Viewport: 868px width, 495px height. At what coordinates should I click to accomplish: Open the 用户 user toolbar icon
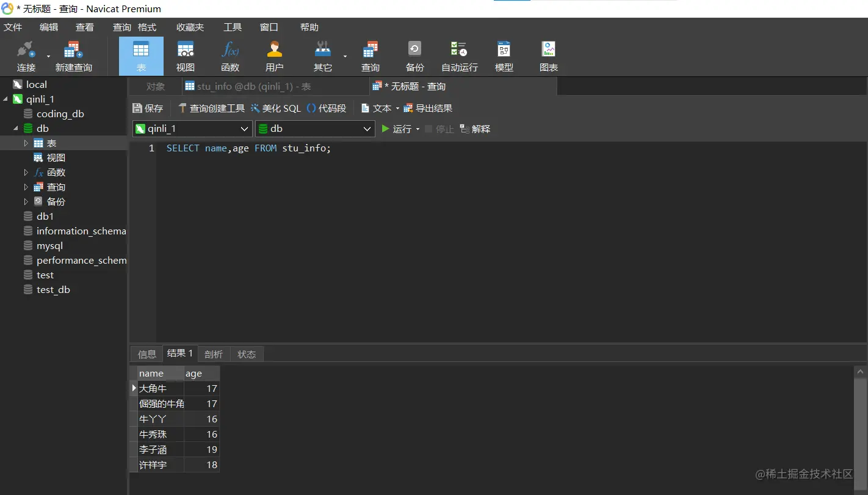tap(275, 56)
